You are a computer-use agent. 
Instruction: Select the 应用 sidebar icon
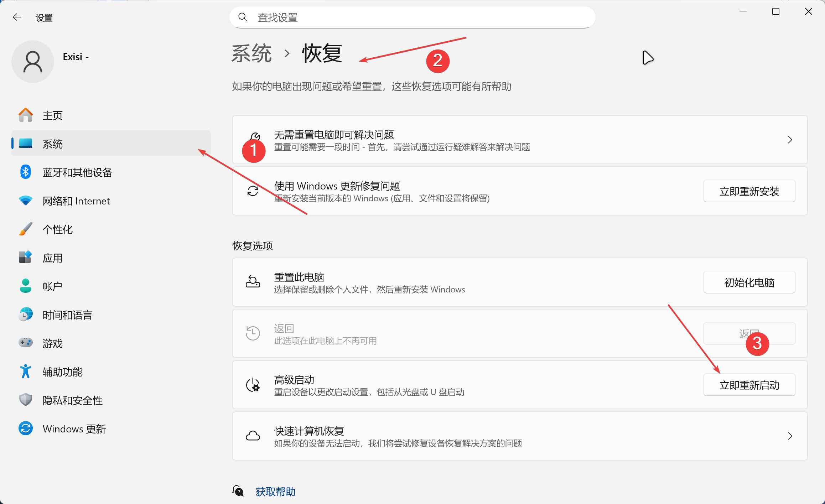click(25, 258)
